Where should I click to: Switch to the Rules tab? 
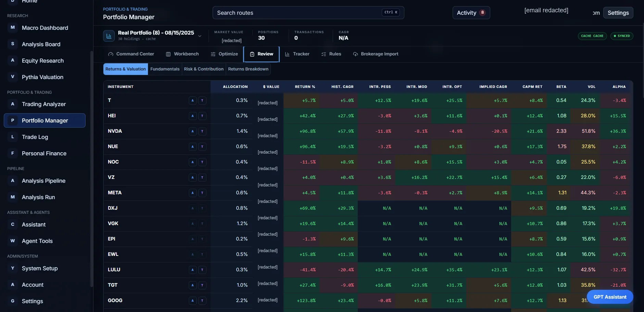coord(331,54)
